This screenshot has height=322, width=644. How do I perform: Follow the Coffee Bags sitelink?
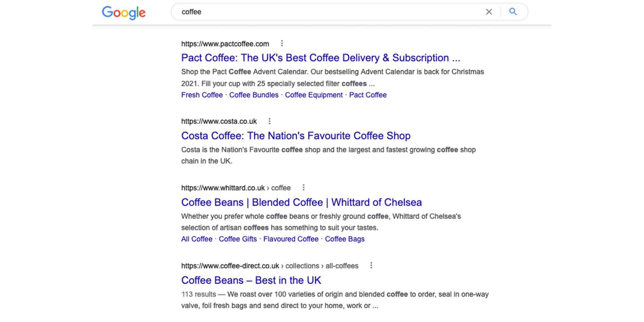point(345,239)
